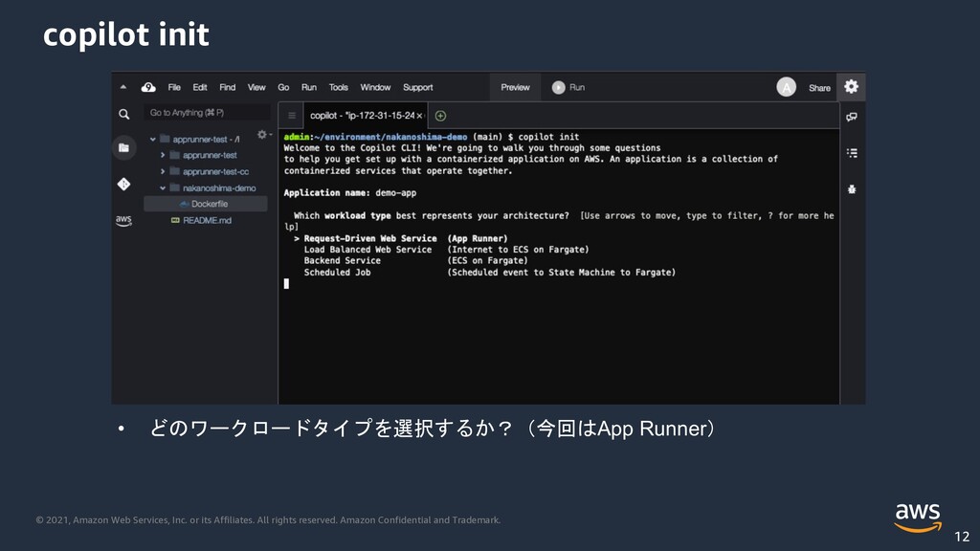Click the Run play circle icon

(x=558, y=87)
